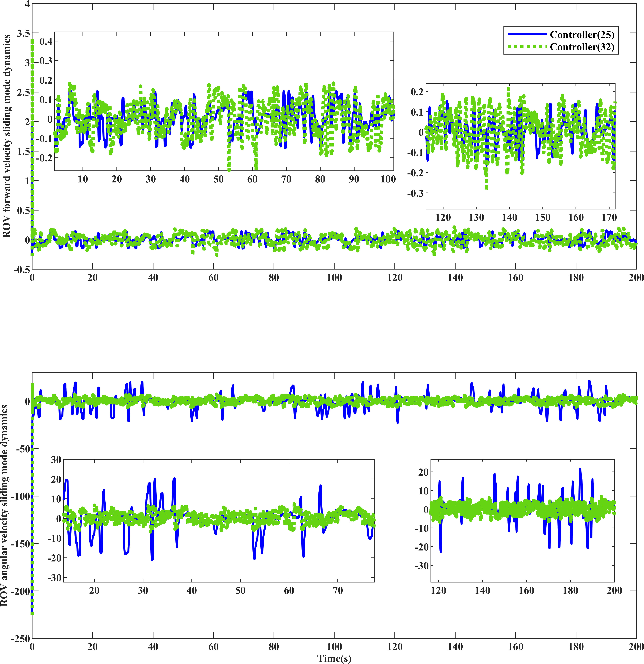Click the green dotted line sample in legend

tap(527, 46)
